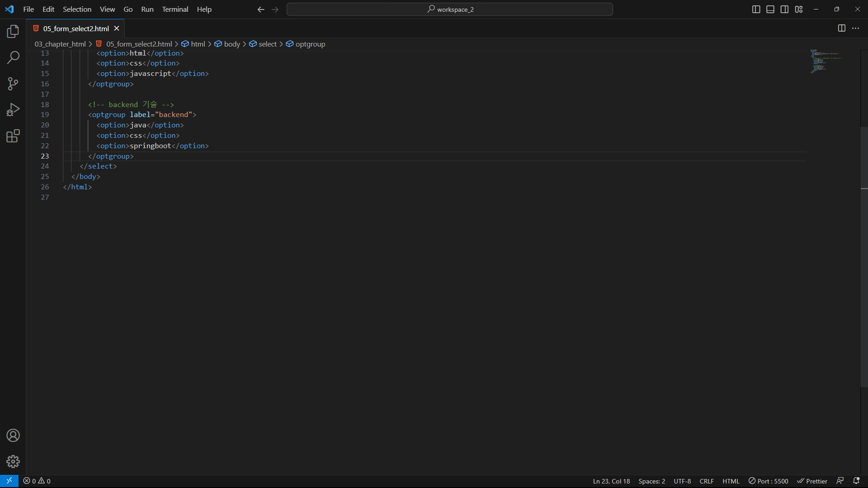Open the Extensions view
868x488 pixels.
pyautogui.click(x=13, y=136)
